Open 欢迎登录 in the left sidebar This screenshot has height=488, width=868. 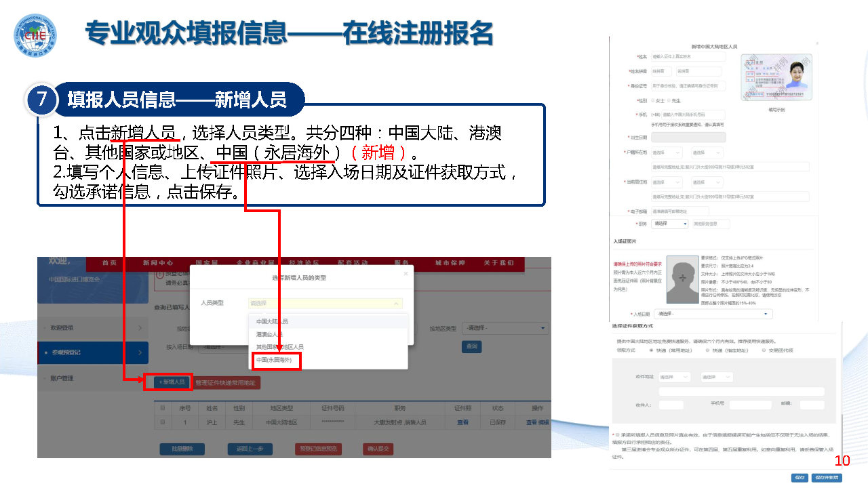pos(93,328)
